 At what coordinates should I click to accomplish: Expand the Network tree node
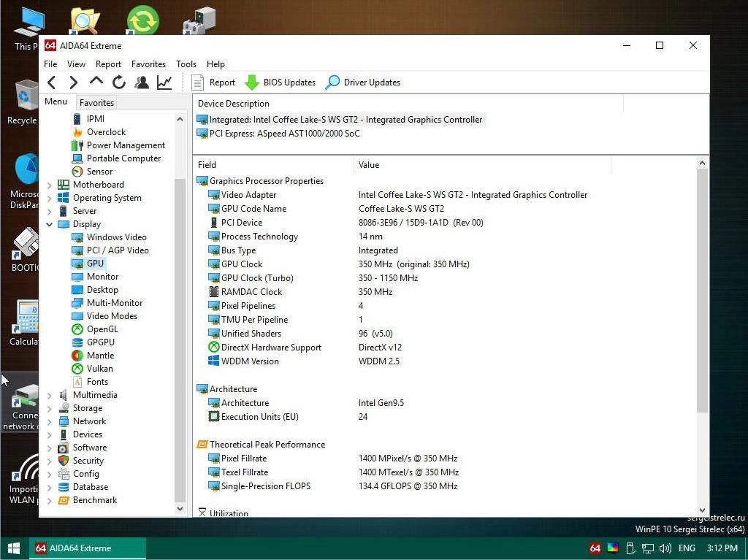point(50,422)
